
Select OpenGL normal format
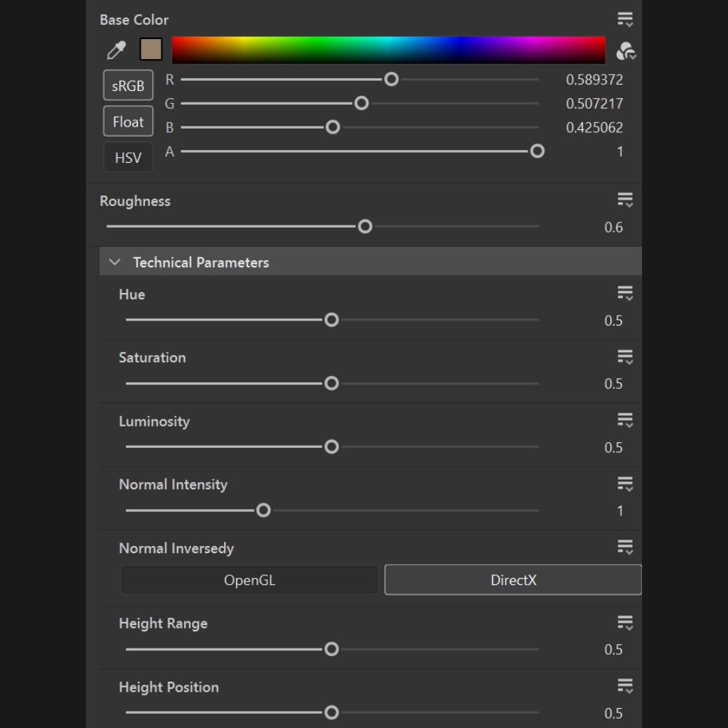[250, 580]
